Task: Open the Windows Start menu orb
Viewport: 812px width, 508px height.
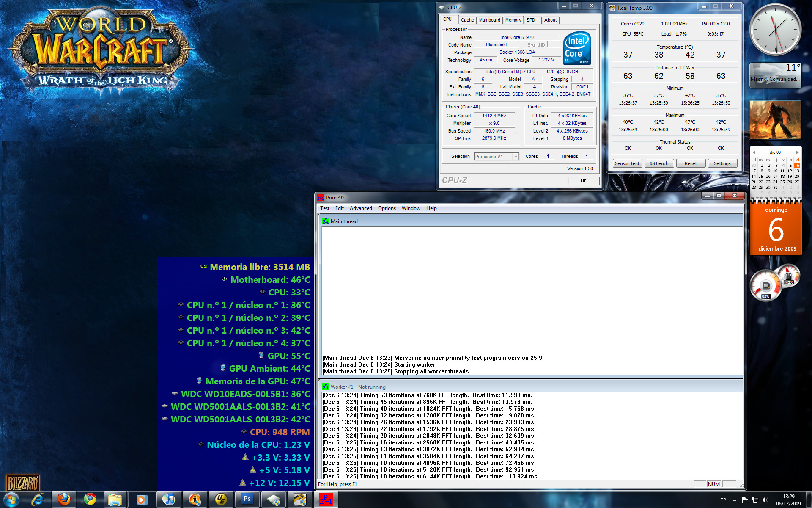Action: (11, 500)
